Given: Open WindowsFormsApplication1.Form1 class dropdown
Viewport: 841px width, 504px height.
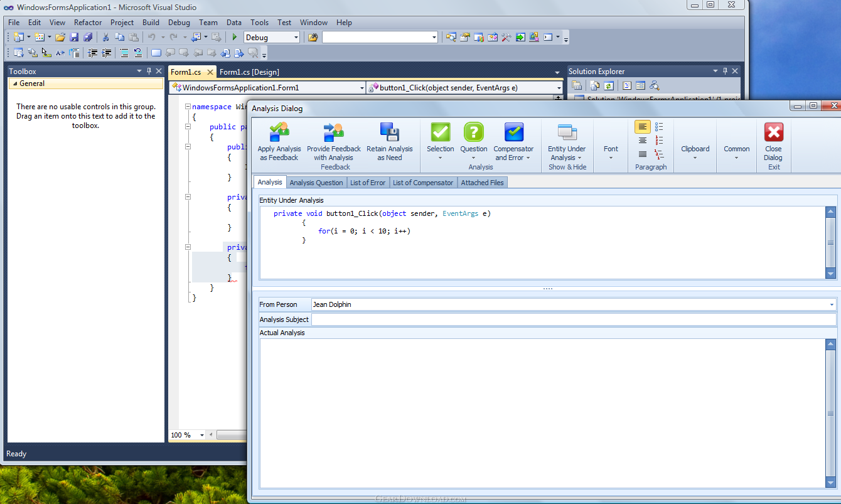Looking at the screenshot, I should click(361, 88).
